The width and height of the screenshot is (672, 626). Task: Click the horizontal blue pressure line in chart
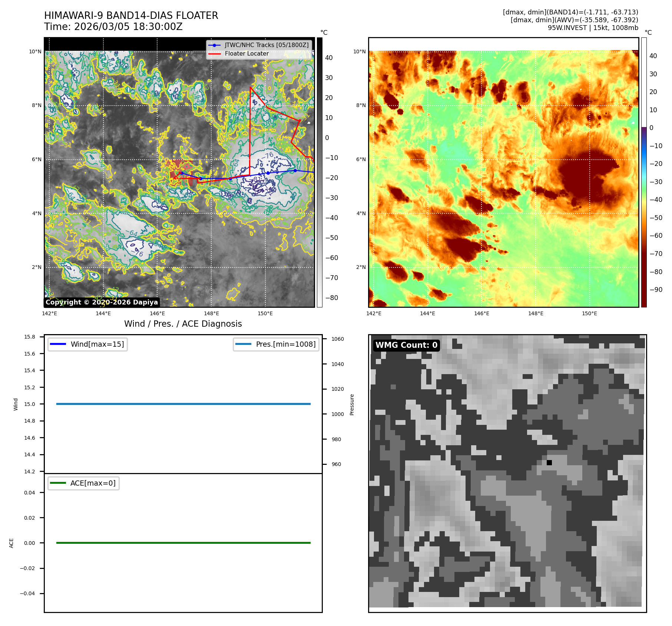click(183, 404)
